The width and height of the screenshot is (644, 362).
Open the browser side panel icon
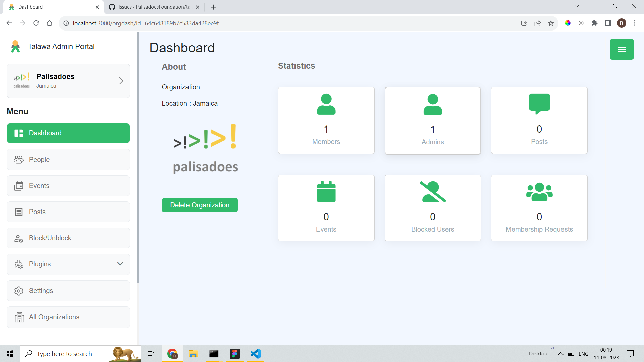[x=608, y=23]
